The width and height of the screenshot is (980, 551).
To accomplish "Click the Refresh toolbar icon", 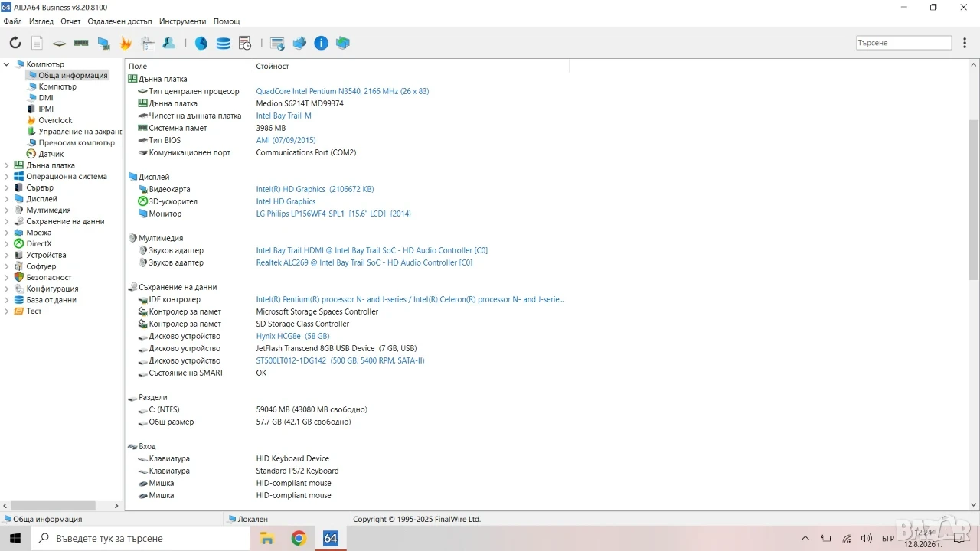I will 15,43.
